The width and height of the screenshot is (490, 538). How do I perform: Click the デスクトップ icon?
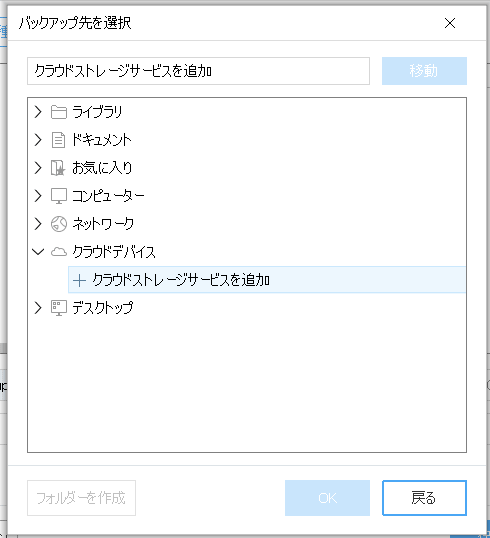click(x=59, y=308)
